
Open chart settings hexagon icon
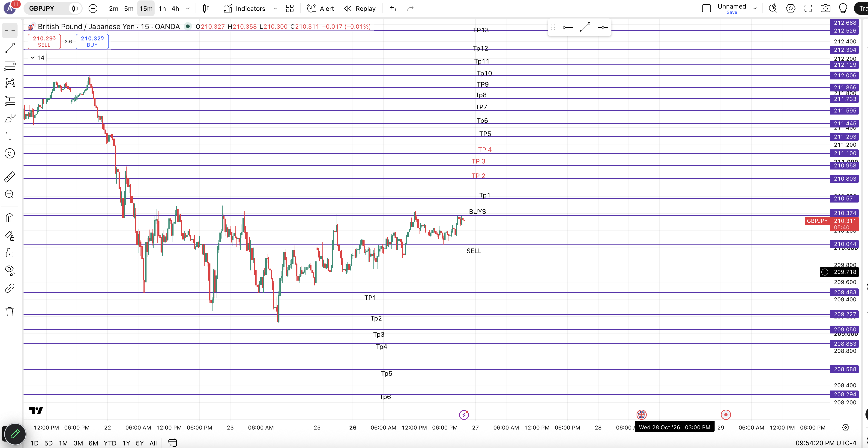pos(790,9)
